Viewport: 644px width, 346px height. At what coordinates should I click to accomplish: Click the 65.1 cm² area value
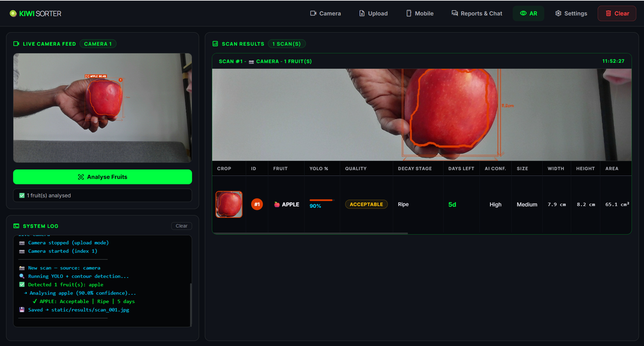[617, 204]
